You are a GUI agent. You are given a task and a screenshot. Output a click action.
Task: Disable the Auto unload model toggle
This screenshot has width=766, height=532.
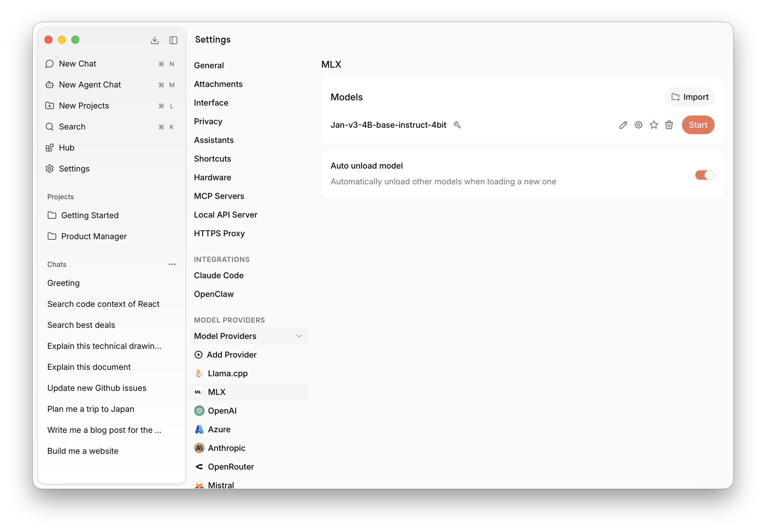click(704, 175)
